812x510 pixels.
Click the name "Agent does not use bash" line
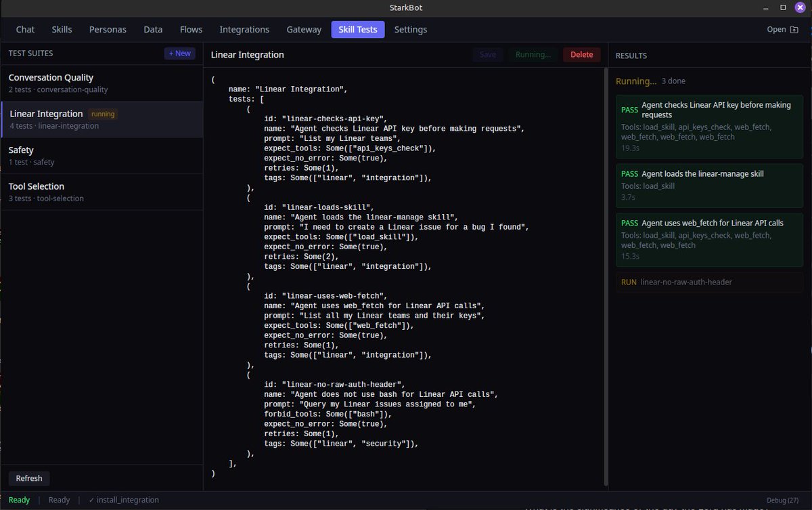pos(381,394)
